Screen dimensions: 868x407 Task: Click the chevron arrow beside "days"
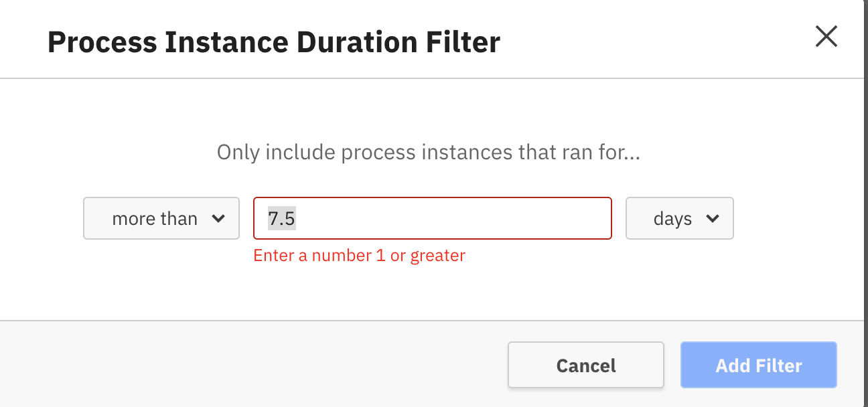click(x=713, y=218)
